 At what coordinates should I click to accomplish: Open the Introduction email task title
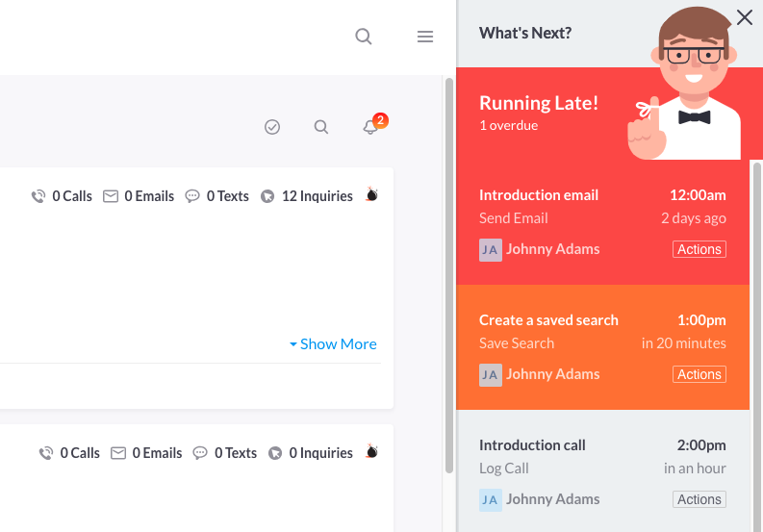539,195
